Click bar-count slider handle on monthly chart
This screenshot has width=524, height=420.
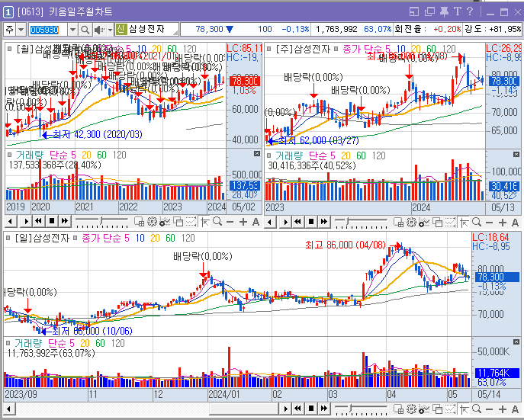101,221
